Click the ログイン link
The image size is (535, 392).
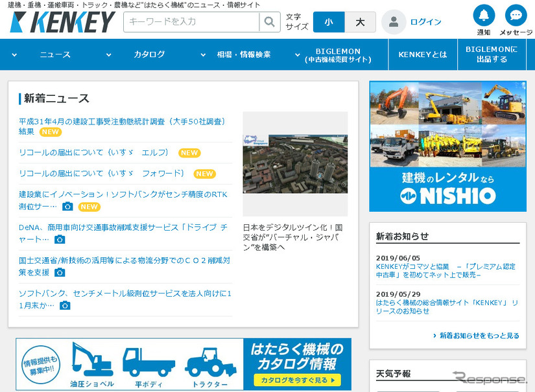[425, 22]
